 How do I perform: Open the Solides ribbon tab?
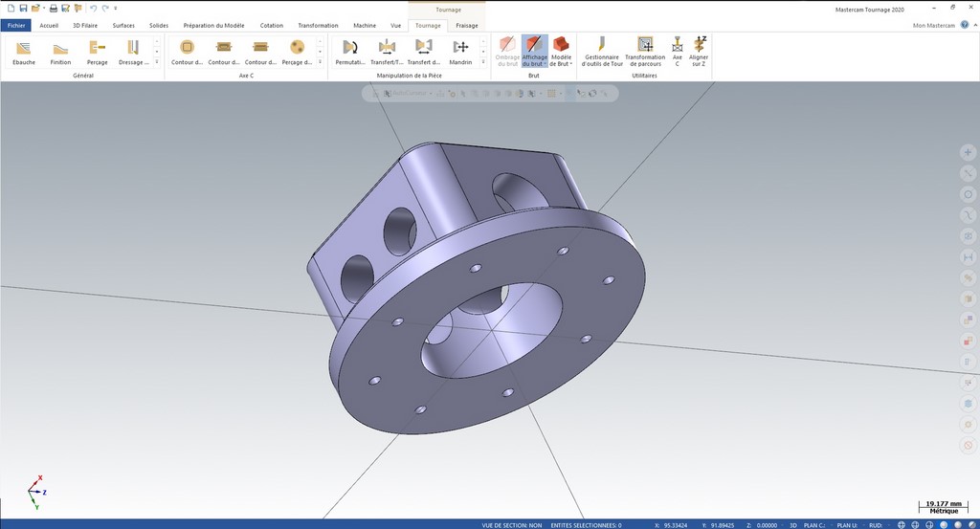point(159,25)
